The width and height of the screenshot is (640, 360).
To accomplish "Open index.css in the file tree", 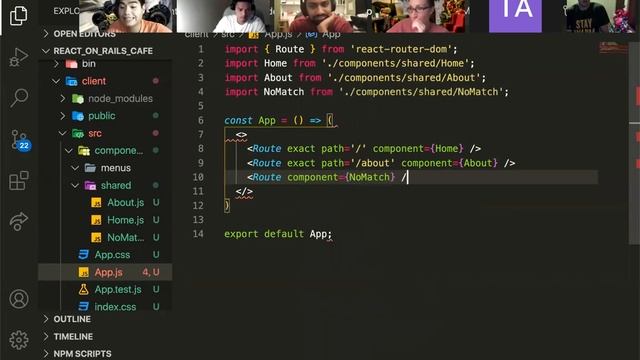I will click(115, 307).
